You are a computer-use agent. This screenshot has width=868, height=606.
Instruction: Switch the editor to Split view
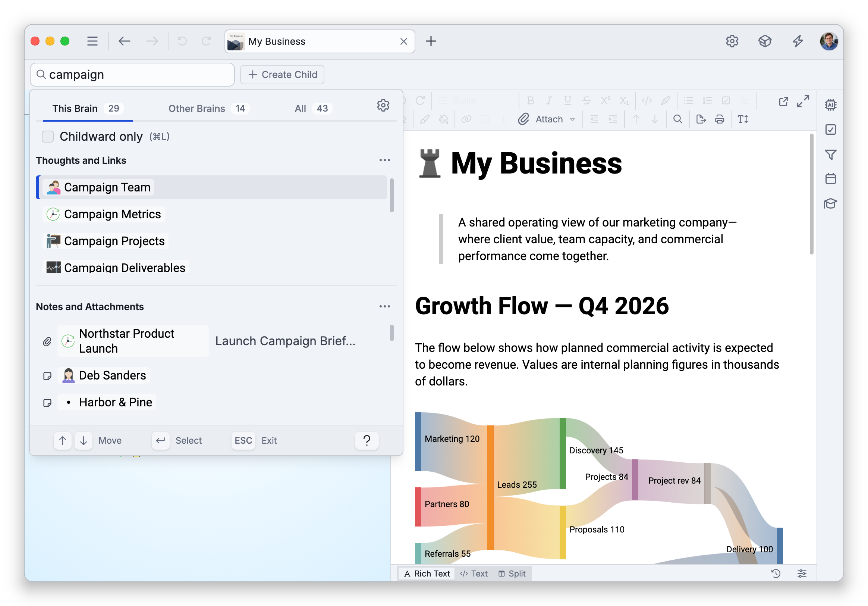(x=512, y=574)
